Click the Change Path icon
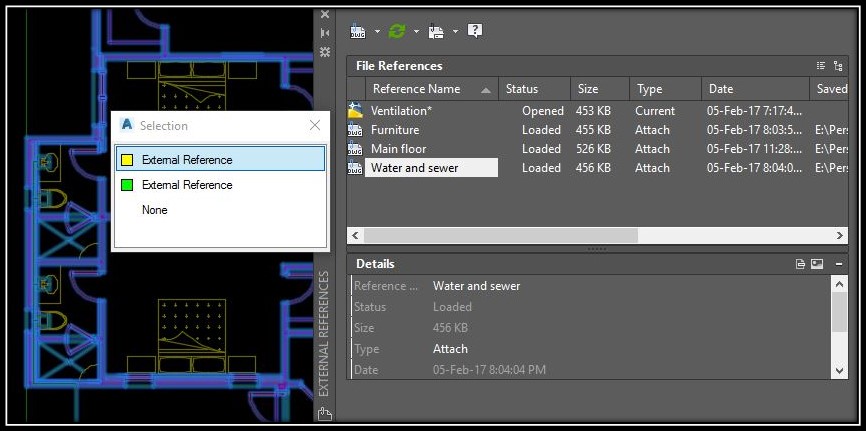Image resolution: width=866 pixels, height=431 pixels. 436,31
